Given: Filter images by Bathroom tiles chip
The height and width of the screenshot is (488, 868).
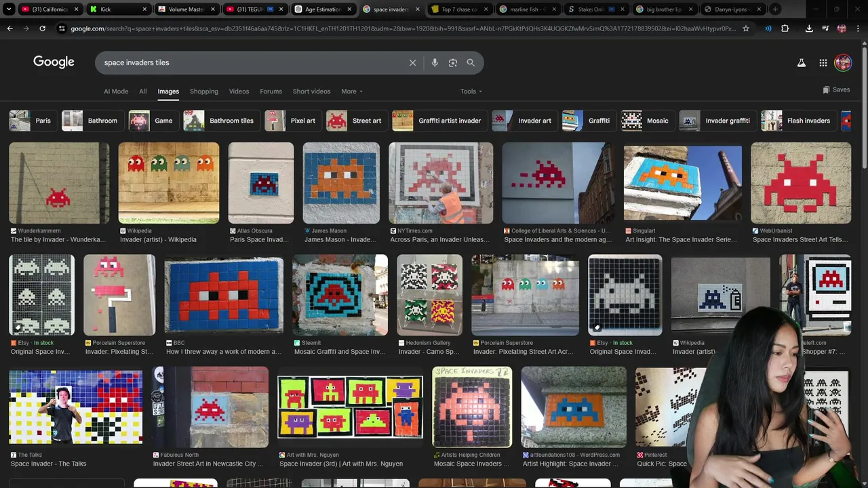Looking at the screenshot, I should 220,121.
